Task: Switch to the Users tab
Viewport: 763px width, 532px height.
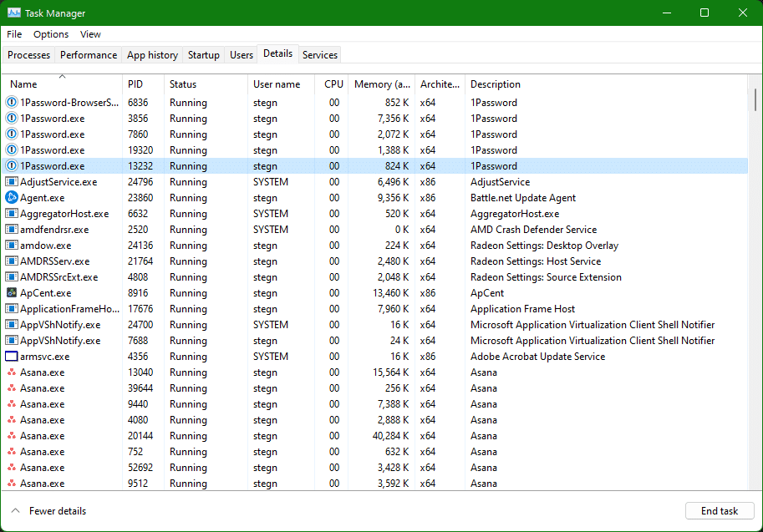Action: pyautogui.click(x=242, y=55)
